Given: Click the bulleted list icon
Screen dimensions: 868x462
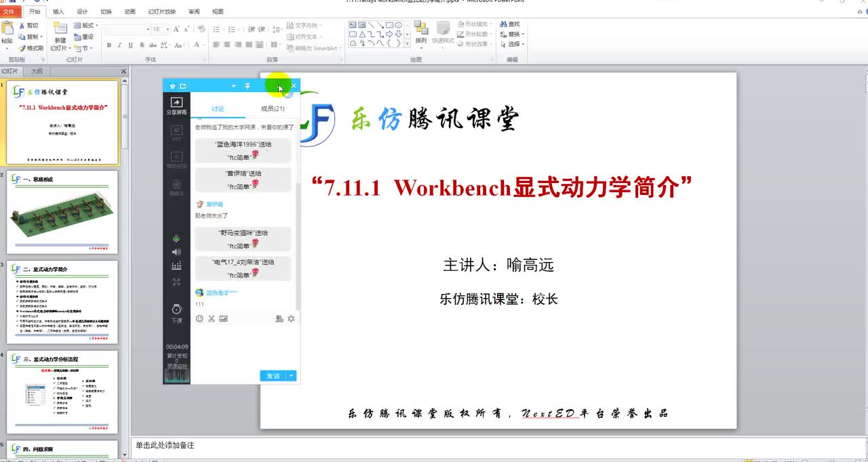Looking at the screenshot, I should [x=218, y=29].
